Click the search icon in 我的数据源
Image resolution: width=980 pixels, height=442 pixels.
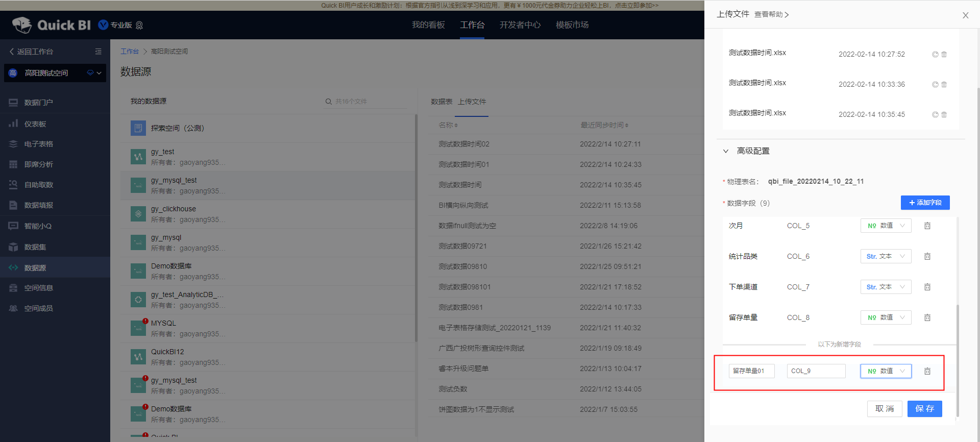(329, 102)
